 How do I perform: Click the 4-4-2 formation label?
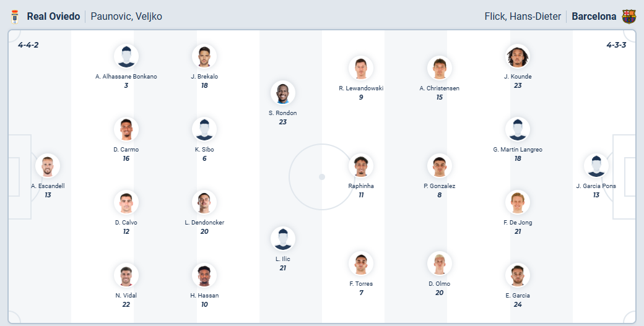[x=28, y=45]
